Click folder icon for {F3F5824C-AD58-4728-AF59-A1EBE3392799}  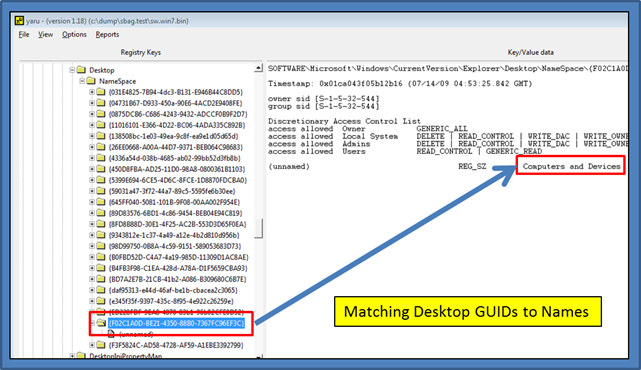click(x=101, y=345)
